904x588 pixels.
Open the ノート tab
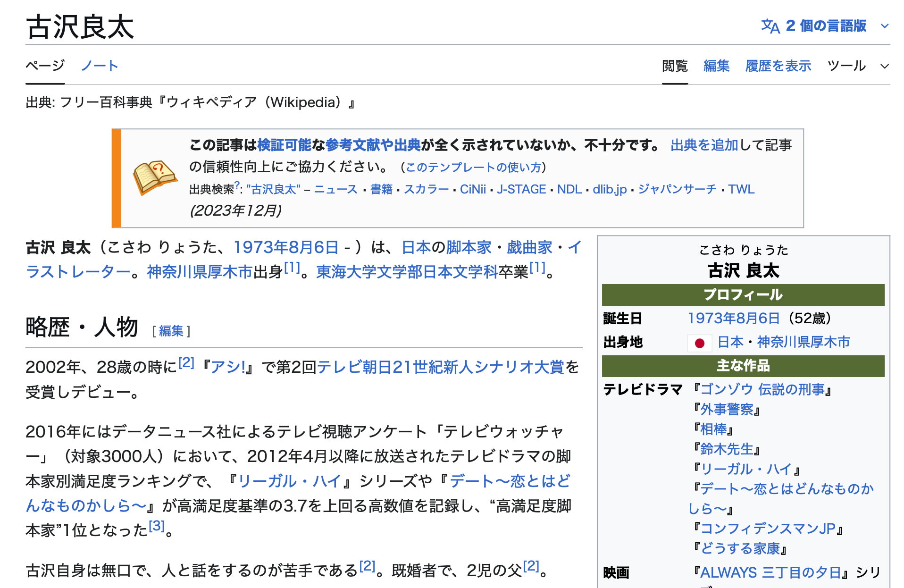(x=100, y=66)
